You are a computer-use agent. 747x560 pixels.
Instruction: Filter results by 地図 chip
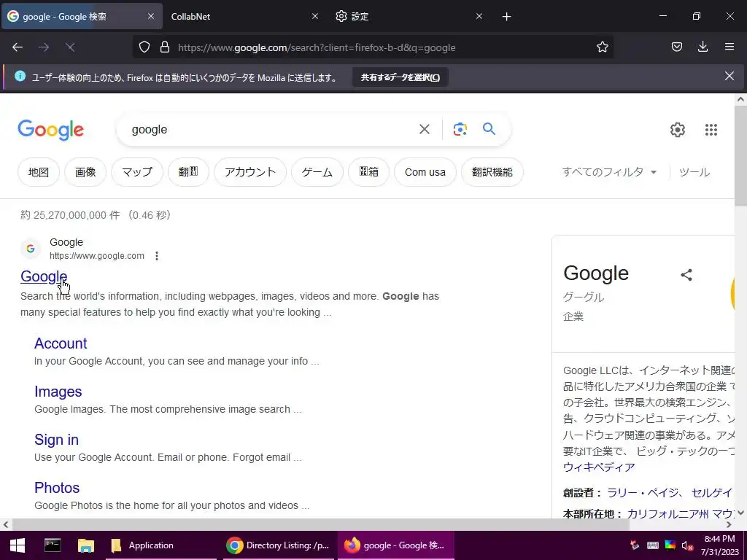(39, 172)
